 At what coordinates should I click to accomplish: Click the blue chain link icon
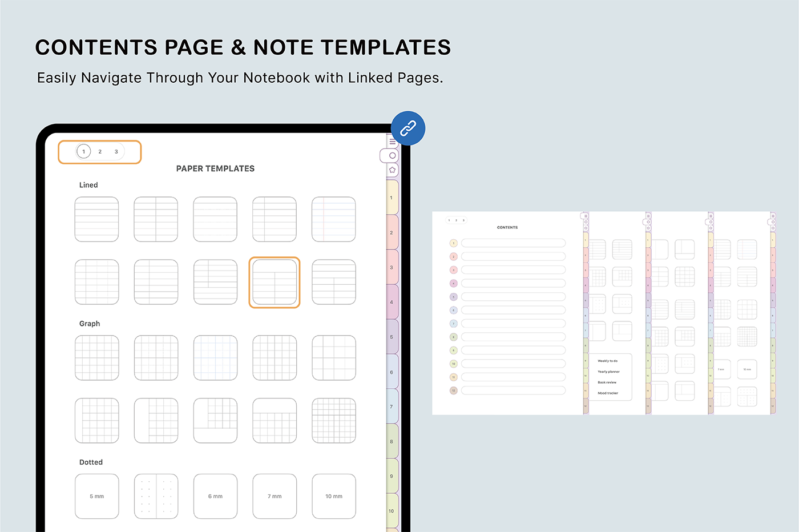(408, 128)
